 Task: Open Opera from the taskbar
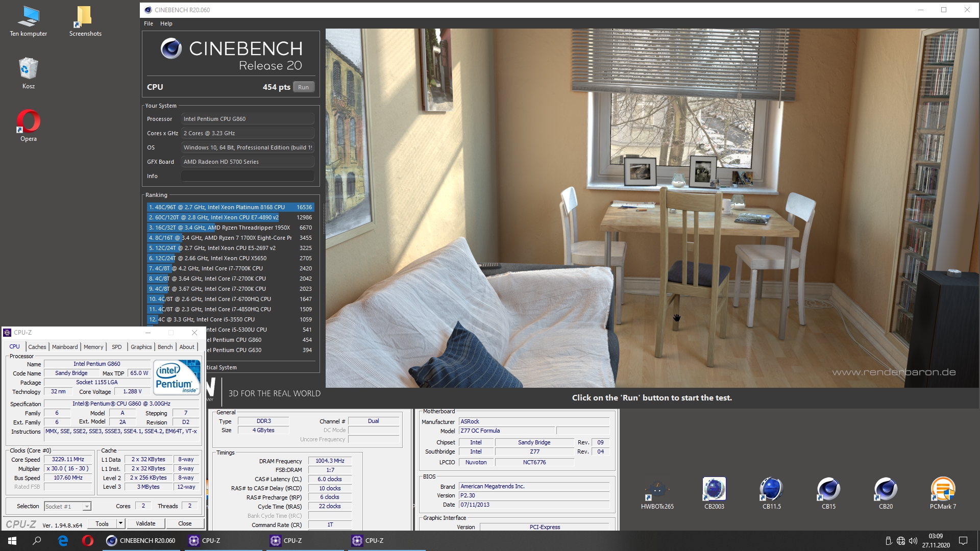(x=88, y=541)
